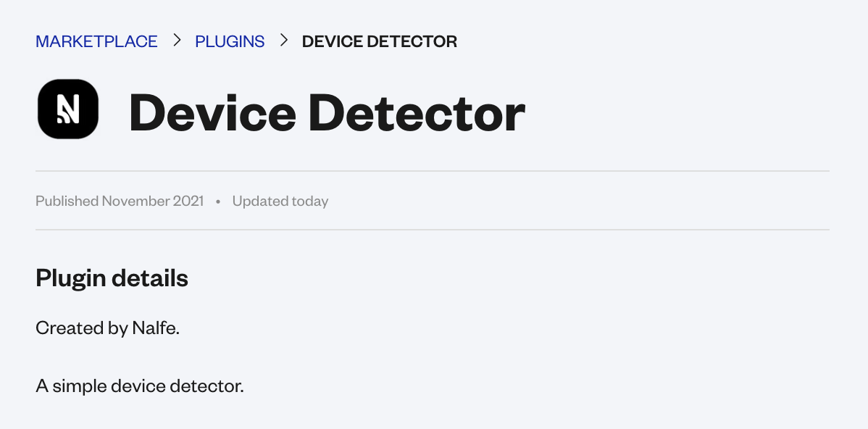The height and width of the screenshot is (429, 868).
Task: Click the divider line above Plugin details
Action: click(x=433, y=230)
